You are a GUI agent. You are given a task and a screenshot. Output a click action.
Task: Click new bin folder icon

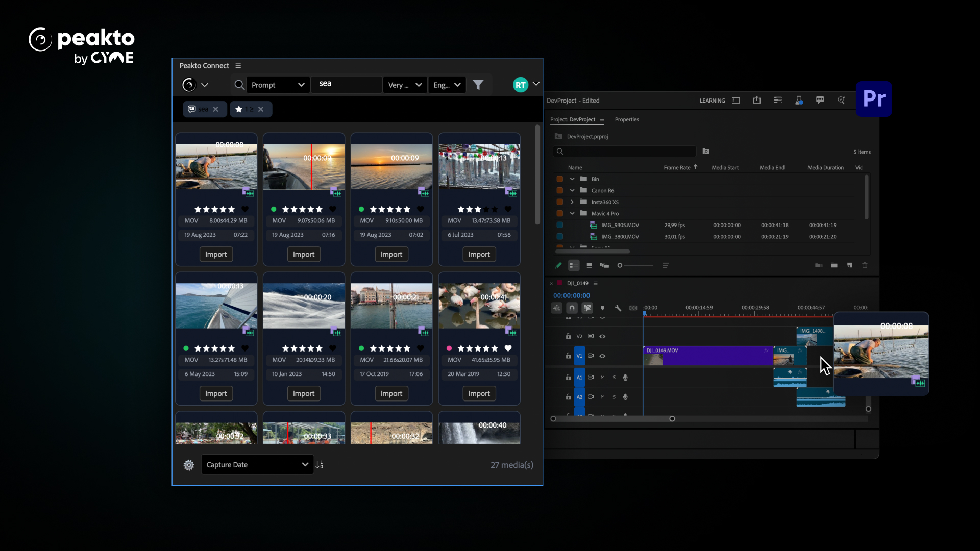834,265
